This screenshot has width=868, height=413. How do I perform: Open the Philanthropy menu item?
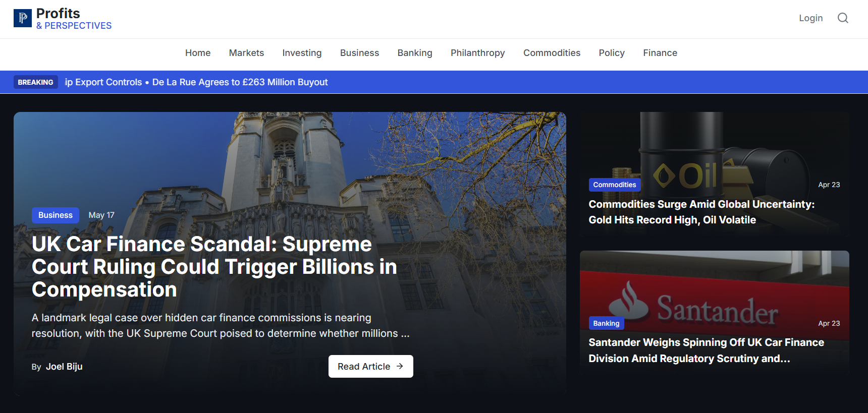point(477,53)
